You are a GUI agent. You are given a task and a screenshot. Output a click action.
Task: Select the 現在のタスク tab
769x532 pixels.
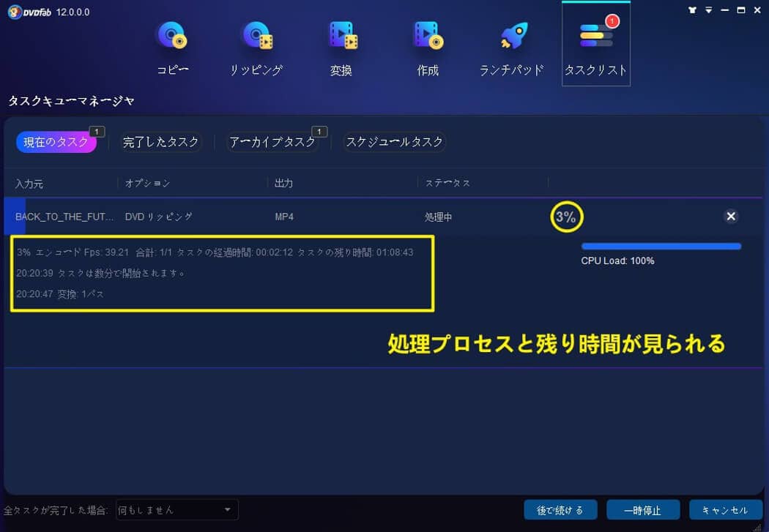click(56, 142)
